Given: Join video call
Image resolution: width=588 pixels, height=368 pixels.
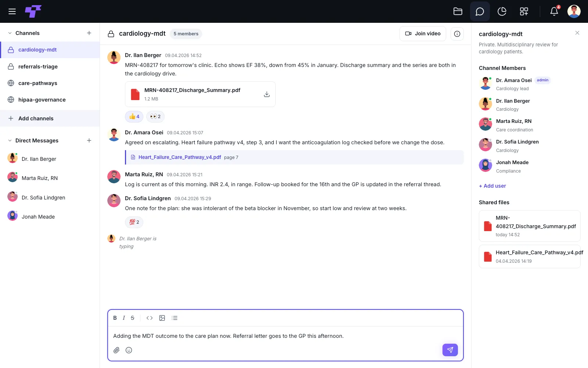Looking at the screenshot, I should click(x=423, y=33).
